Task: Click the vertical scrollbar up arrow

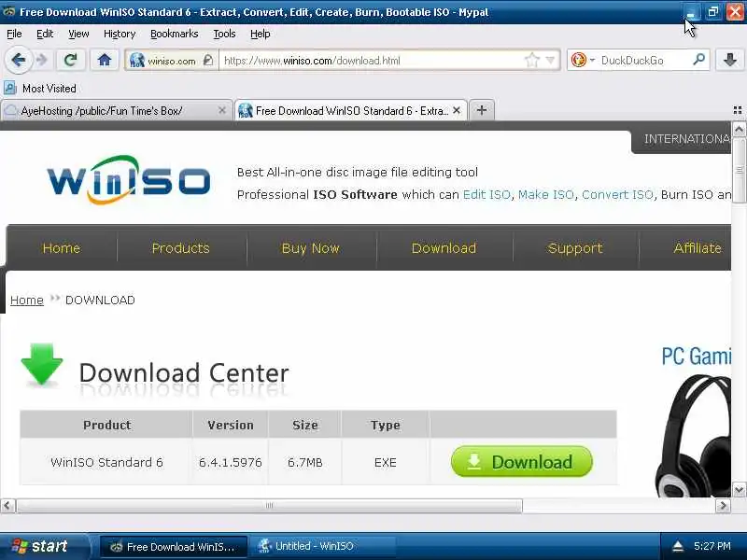Action: 739,129
